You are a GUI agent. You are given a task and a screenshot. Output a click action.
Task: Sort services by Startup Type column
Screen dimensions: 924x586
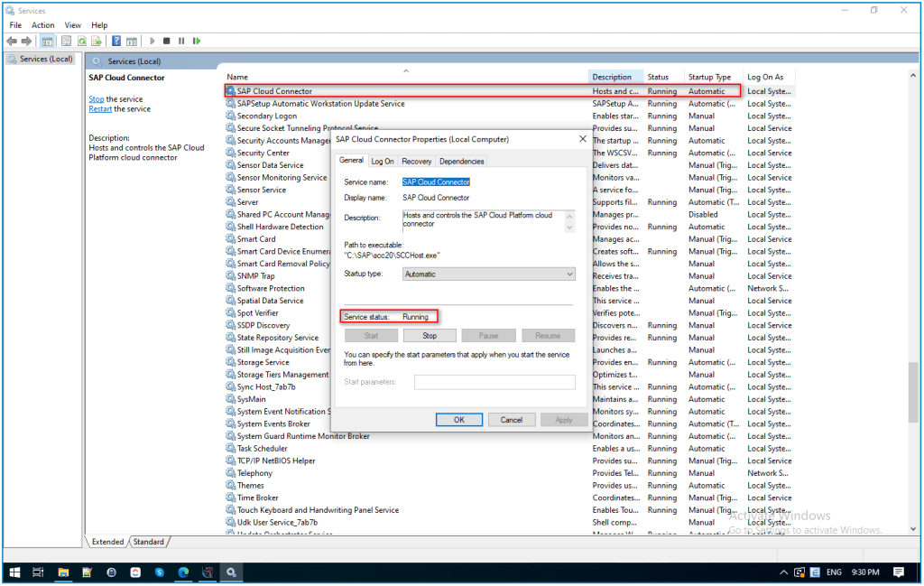pyautogui.click(x=710, y=77)
